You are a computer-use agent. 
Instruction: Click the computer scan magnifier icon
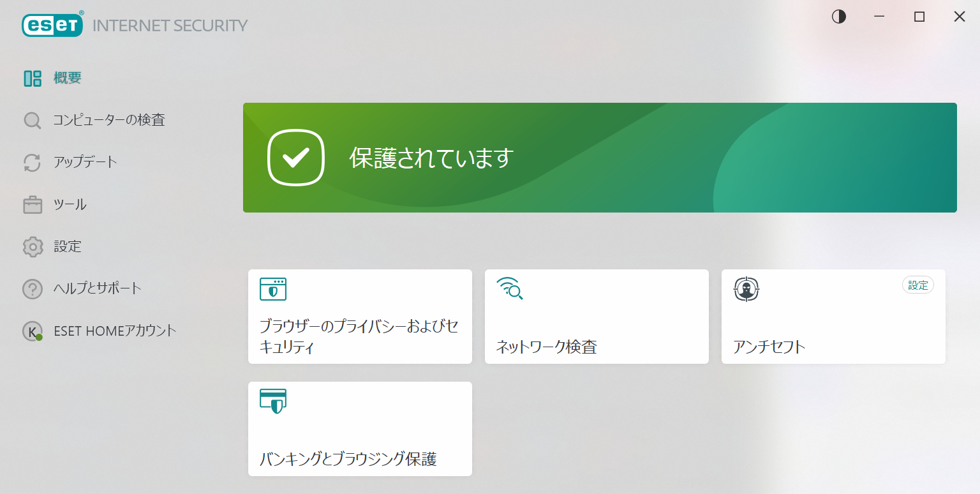(x=33, y=121)
